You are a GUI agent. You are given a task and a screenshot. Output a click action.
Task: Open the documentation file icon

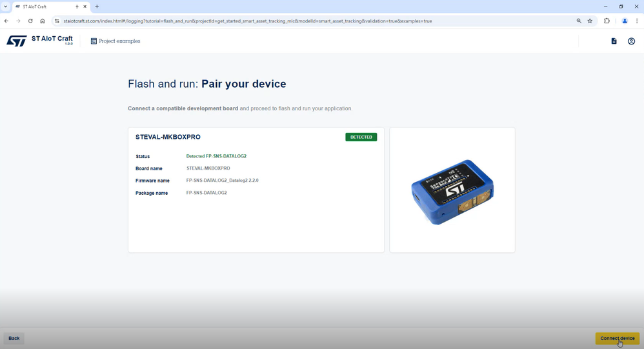(x=614, y=41)
